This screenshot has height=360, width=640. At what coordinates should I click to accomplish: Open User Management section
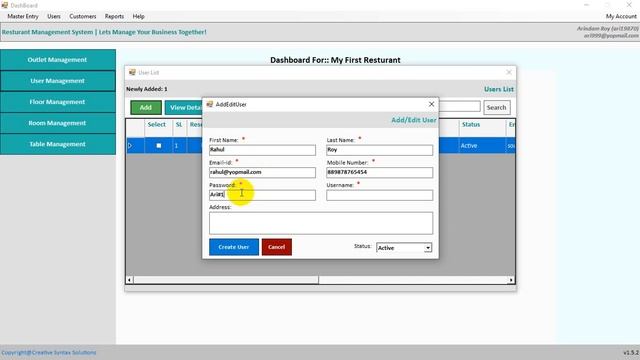coord(58,81)
